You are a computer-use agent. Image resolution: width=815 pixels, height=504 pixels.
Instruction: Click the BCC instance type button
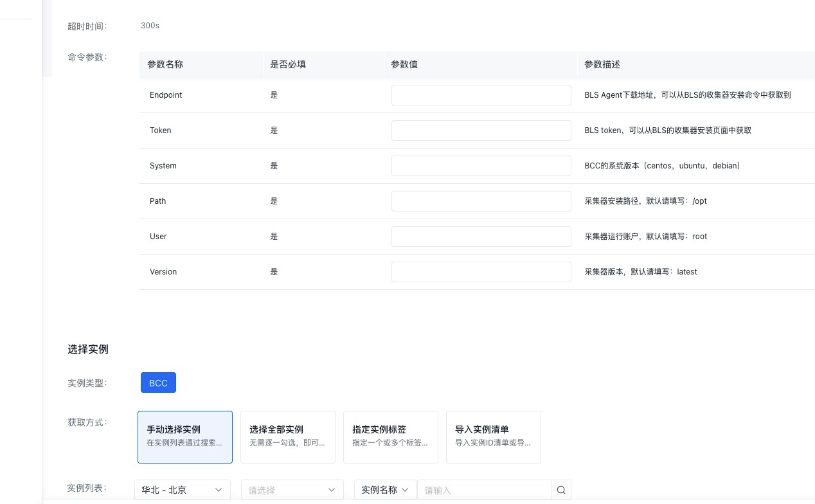158,382
